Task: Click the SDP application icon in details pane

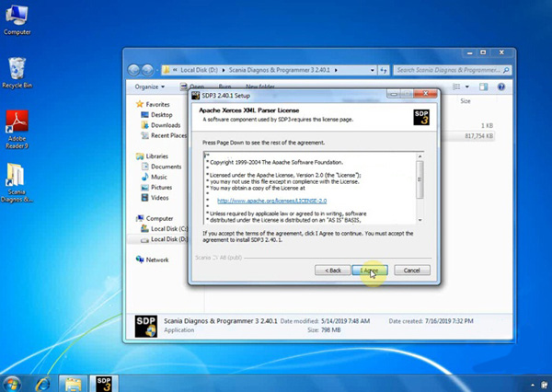Action: point(146,326)
